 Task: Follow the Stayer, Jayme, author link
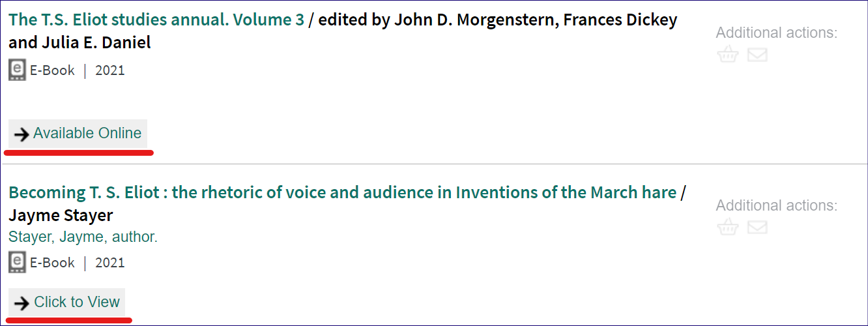click(x=83, y=237)
